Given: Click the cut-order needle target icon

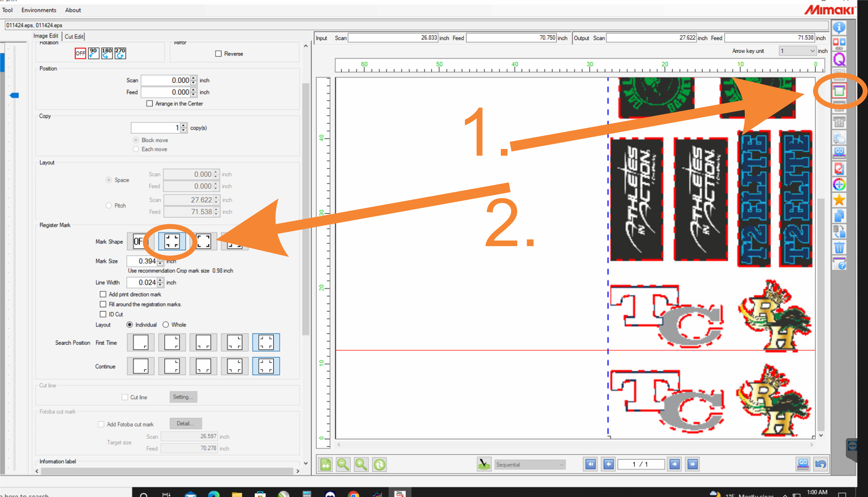Looking at the screenshot, I should pyautogui.click(x=484, y=464).
